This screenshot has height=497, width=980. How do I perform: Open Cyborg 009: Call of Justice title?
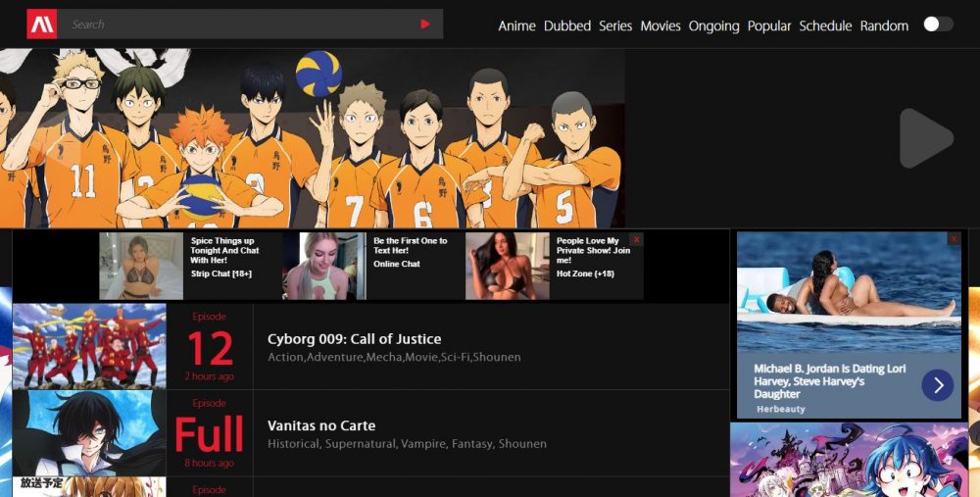[355, 339]
